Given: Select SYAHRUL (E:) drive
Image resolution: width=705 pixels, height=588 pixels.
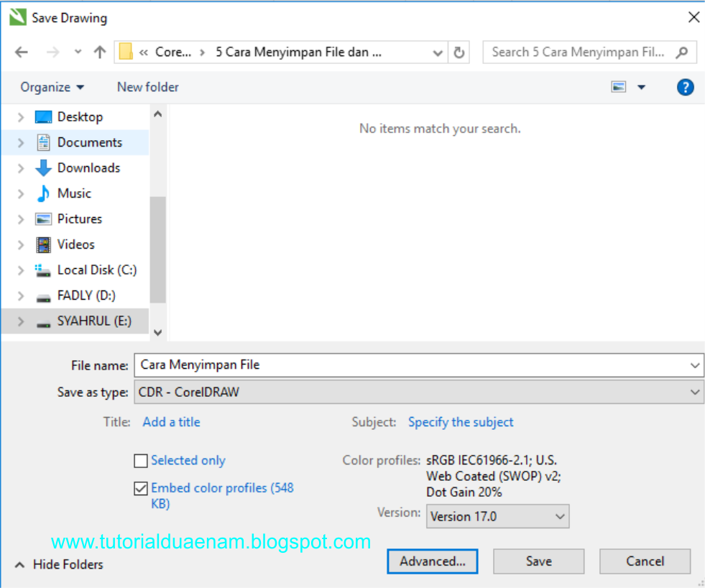Looking at the screenshot, I should (x=94, y=321).
